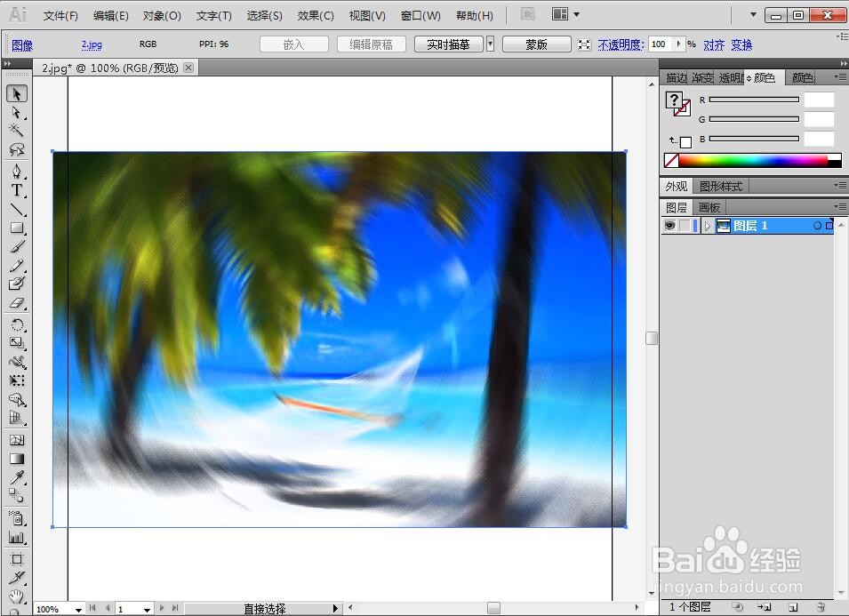Screen dimensions: 849x616
Task: Select the Magic Wand tool
Action: pos(17,131)
